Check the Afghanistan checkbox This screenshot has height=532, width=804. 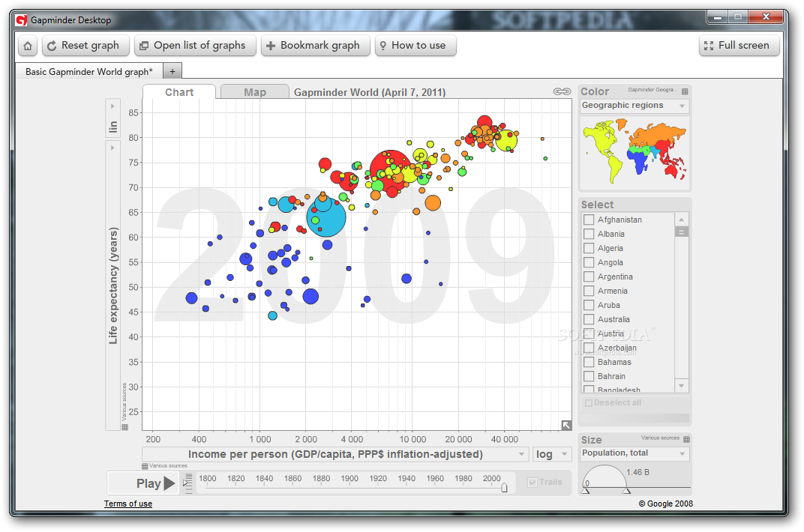click(589, 220)
